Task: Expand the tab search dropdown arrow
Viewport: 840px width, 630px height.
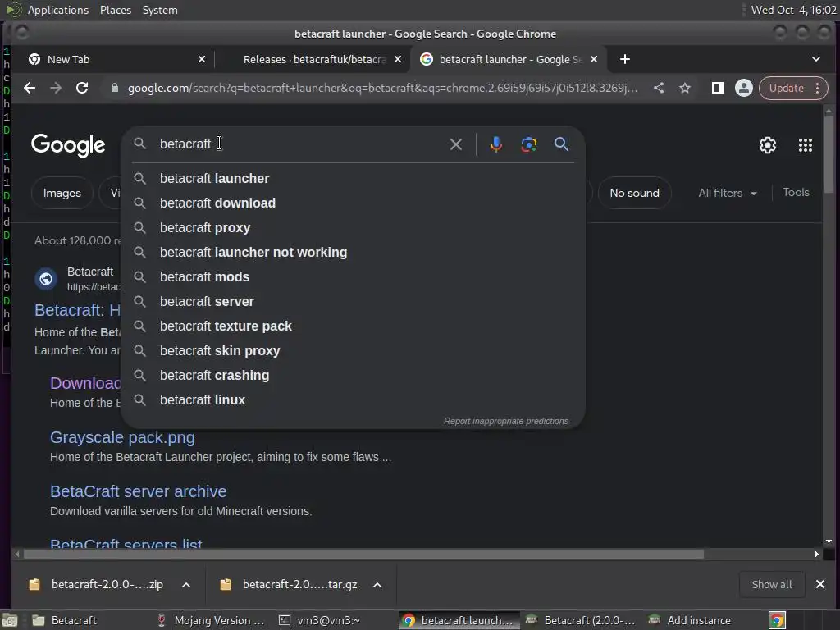Action: (x=816, y=59)
